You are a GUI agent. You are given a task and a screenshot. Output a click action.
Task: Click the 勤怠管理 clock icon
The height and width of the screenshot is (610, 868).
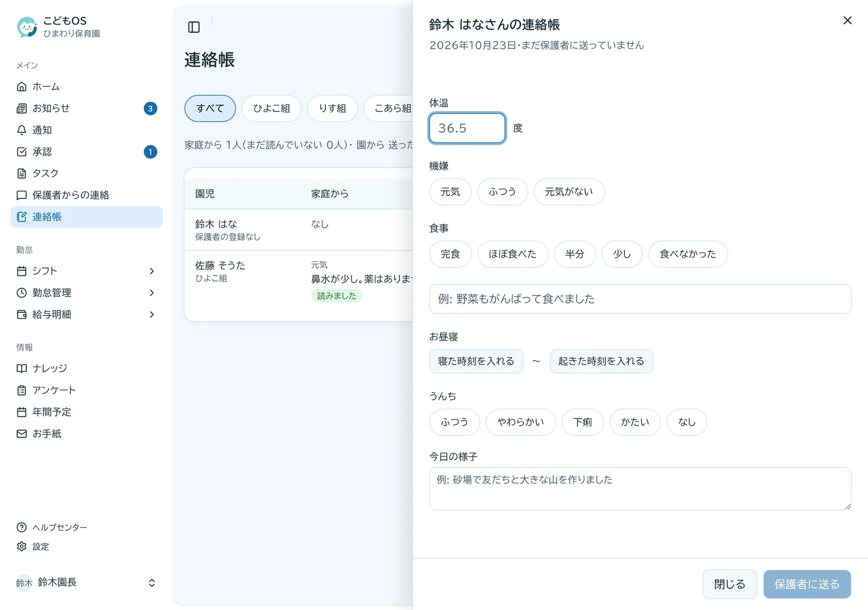pos(22,293)
